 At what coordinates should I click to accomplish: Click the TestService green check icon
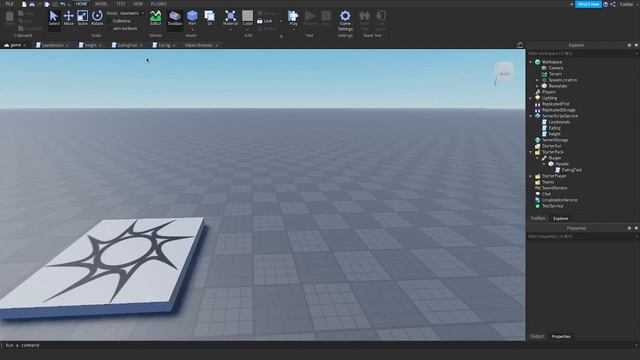(538, 206)
